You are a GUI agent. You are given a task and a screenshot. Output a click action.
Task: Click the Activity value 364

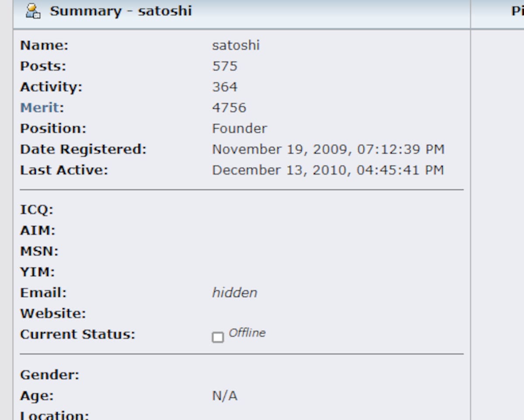[224, 87]
